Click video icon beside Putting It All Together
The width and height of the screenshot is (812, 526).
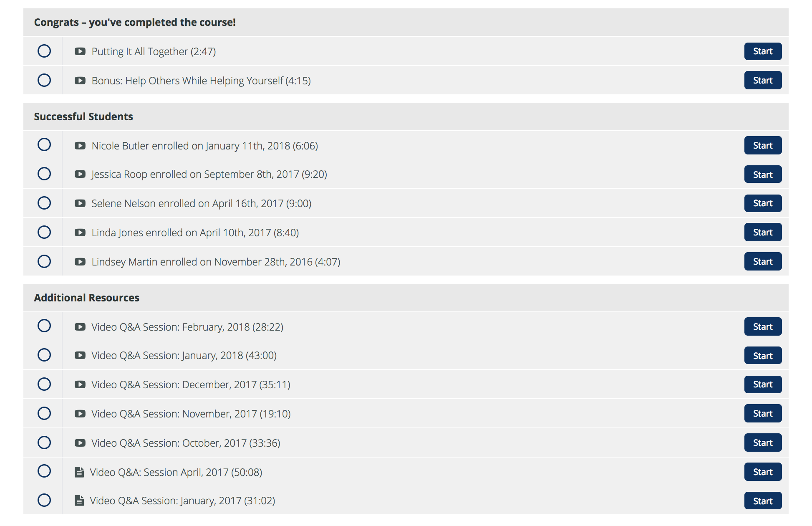80,51
